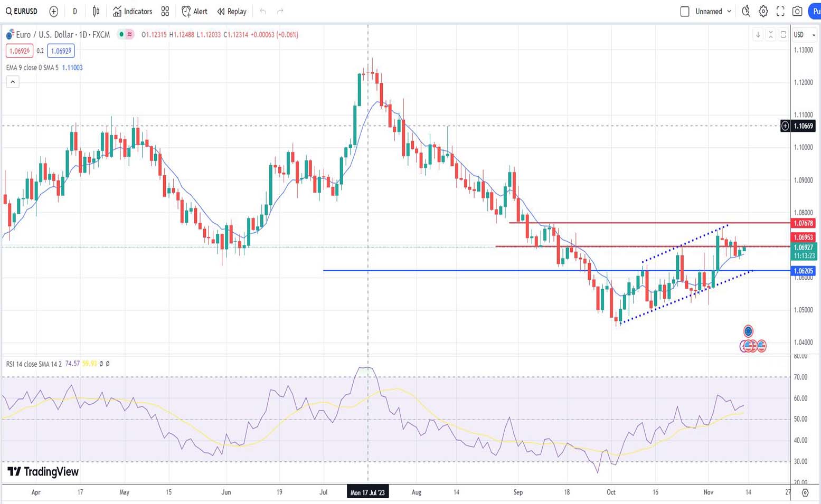Take a chart snapshot with the camera icon
Screen dimensions: 821x504
coord(797,11)
